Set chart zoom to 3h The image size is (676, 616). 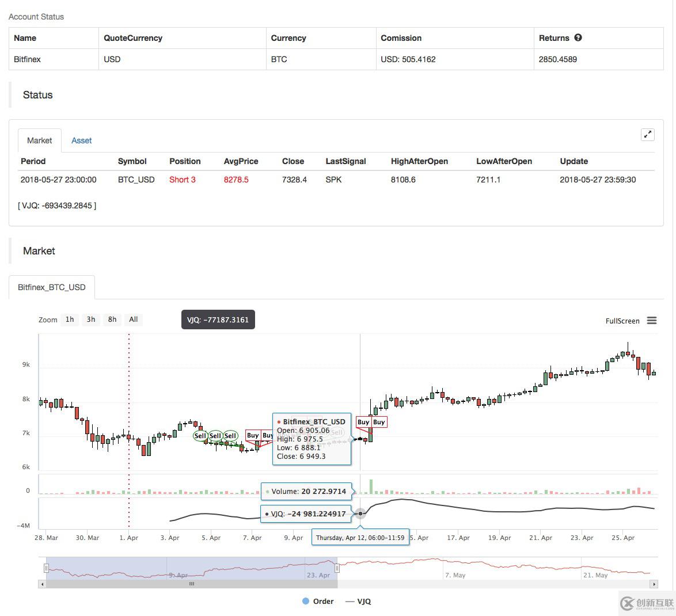tap(90, 320)
